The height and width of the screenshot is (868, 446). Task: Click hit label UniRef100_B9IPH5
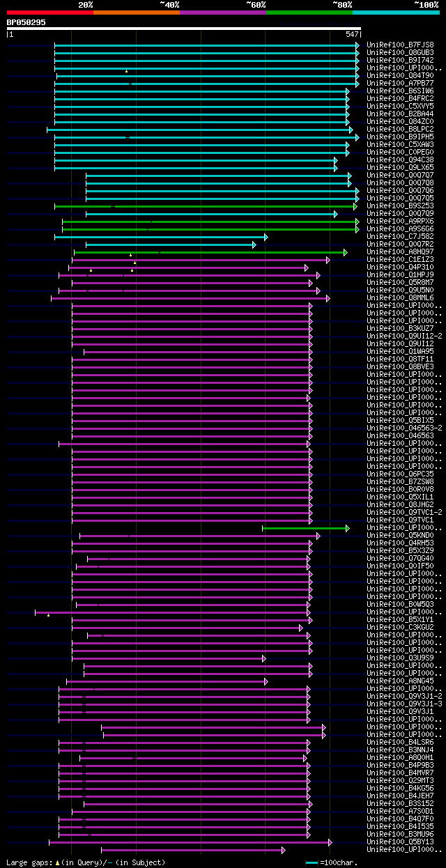(x=400, y=137)
